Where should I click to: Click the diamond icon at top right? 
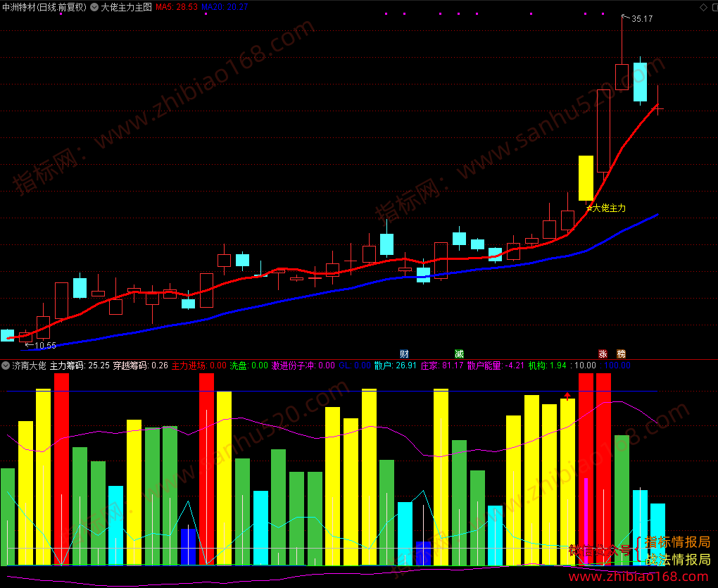pos(703,7)
